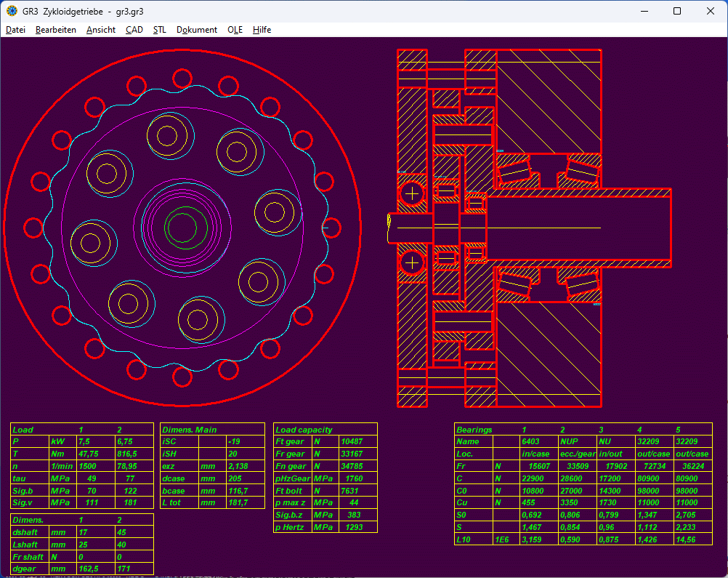This screenshot has width=728, height=578.
Task: Minimize the GR3 window
Action: click(x=643, y=11)
